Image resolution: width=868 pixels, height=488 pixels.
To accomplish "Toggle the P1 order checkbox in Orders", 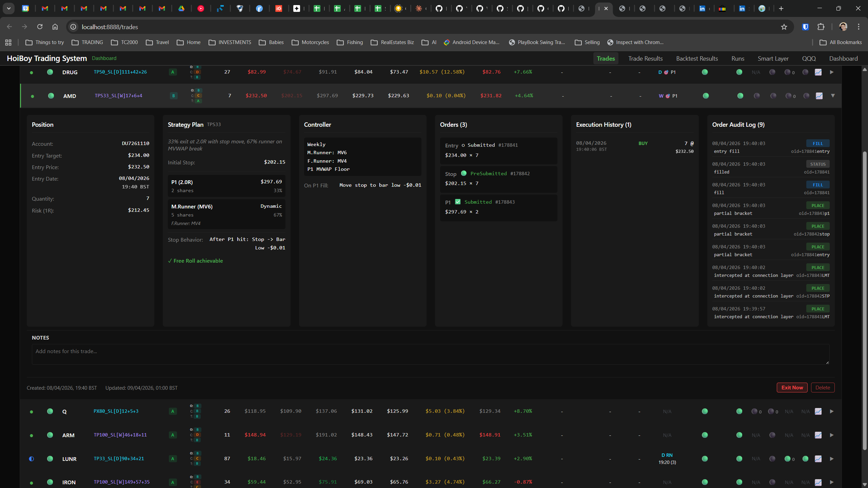I will (x=458, y=202).
